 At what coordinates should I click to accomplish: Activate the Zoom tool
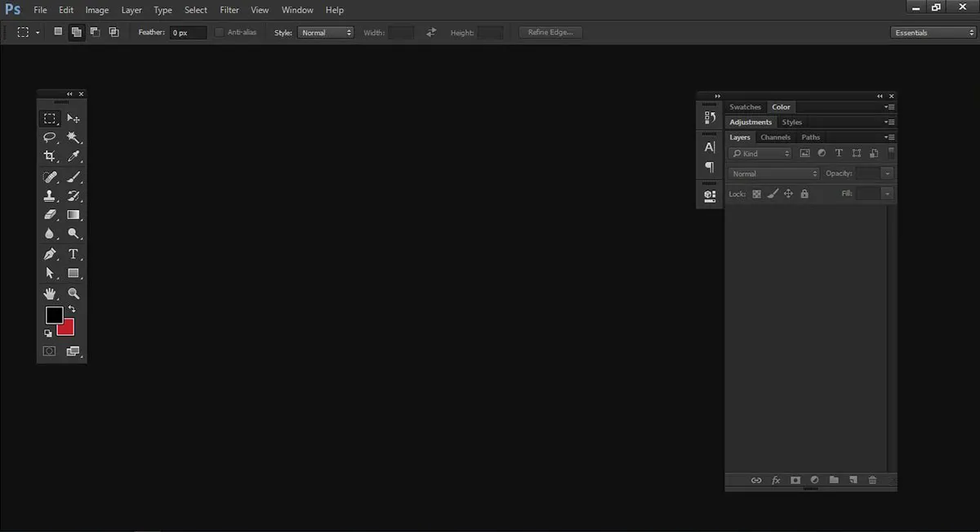[73, 293]
